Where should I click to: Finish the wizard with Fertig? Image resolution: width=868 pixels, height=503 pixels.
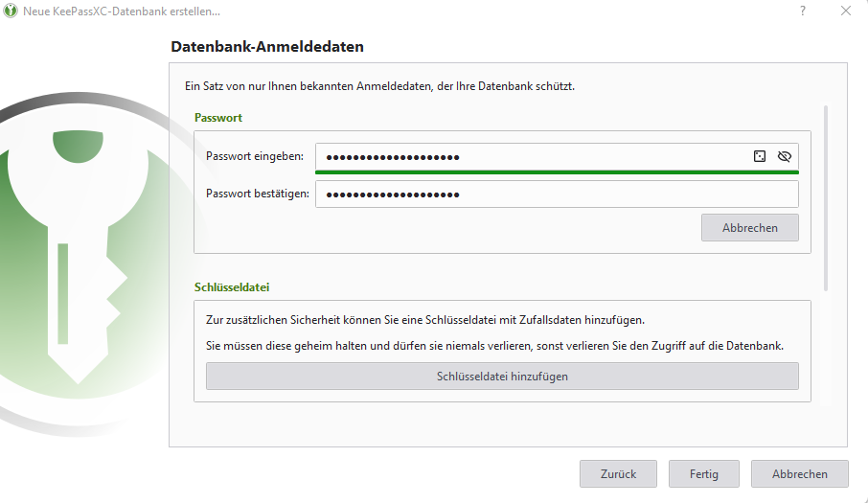pyautogui.click(x=702, y=474)
